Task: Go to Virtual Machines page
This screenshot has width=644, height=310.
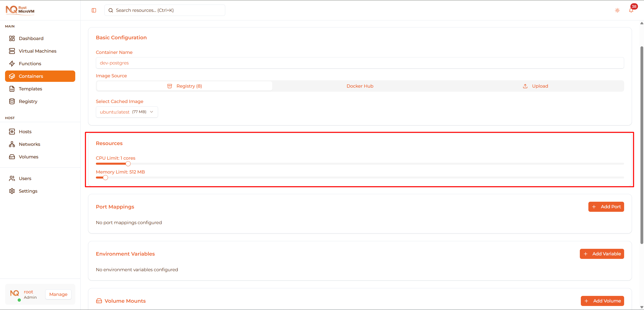Action: pyautogui.click(x=37, y=51)
